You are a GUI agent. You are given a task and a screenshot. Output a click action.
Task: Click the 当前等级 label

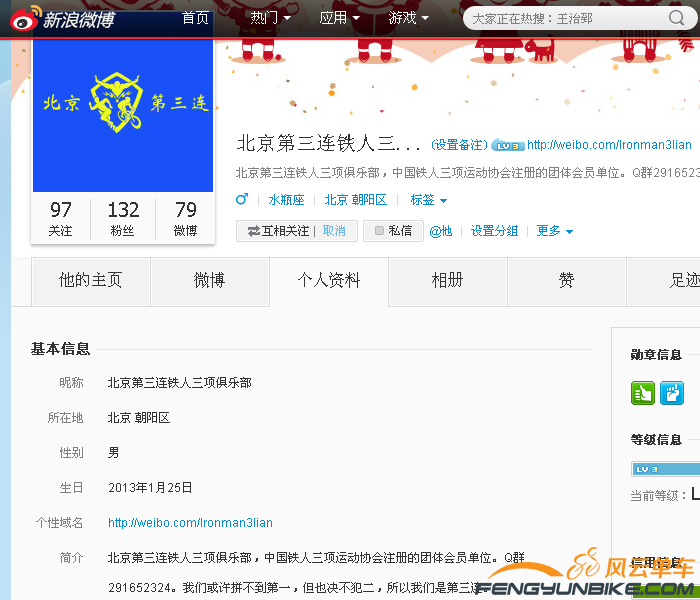click(x=658, y=496)
